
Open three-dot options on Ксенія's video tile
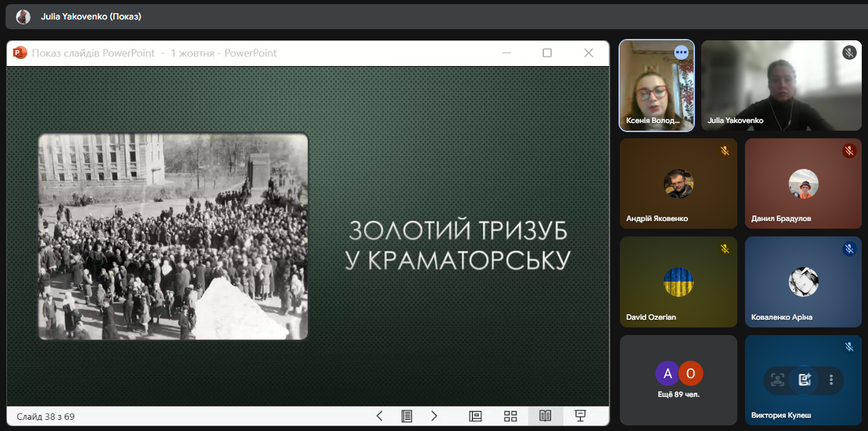click(681, 53)
